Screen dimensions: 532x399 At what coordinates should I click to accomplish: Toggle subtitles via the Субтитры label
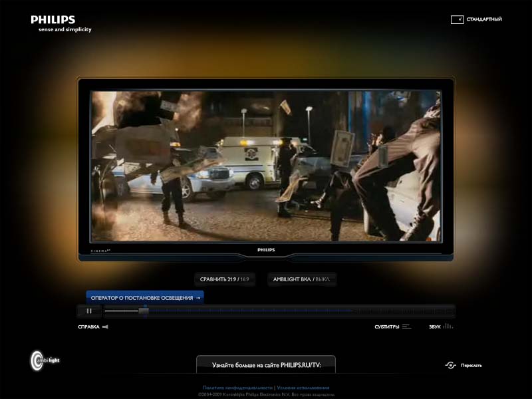(x=386, y=327)
